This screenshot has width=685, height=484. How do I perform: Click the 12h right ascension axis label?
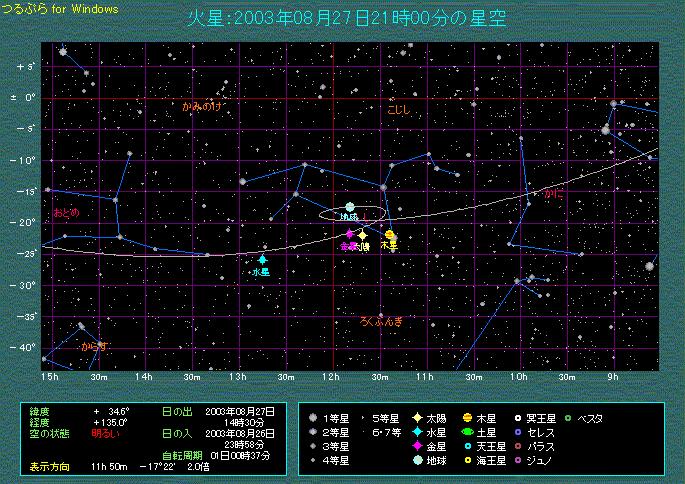[332, 377]
